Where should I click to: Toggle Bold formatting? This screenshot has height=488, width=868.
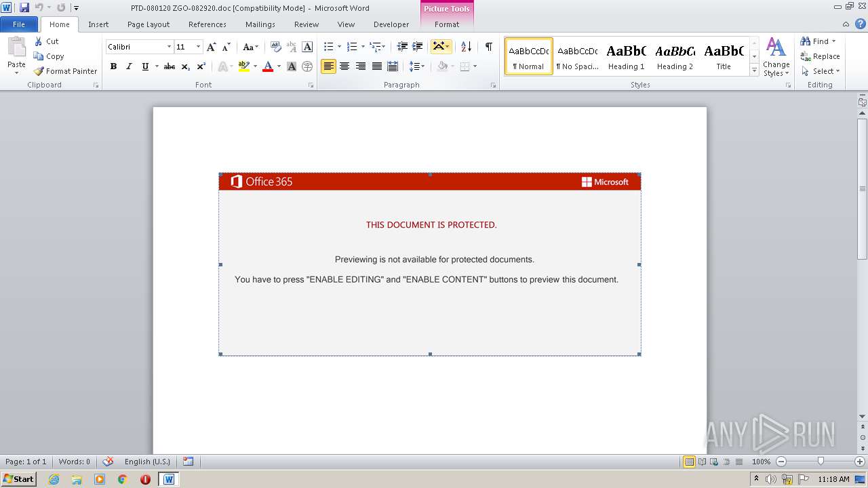[113, 66]
